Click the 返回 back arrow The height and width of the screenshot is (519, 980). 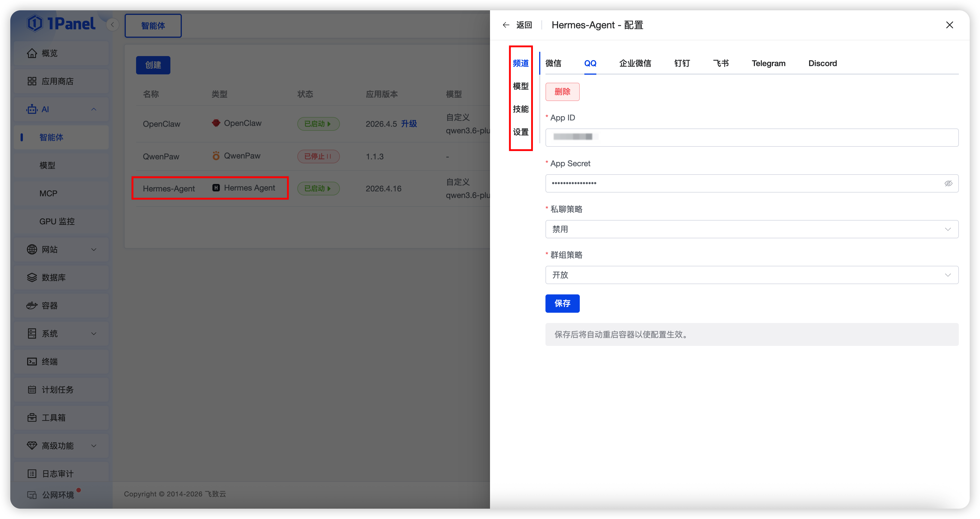pos(506,25)
